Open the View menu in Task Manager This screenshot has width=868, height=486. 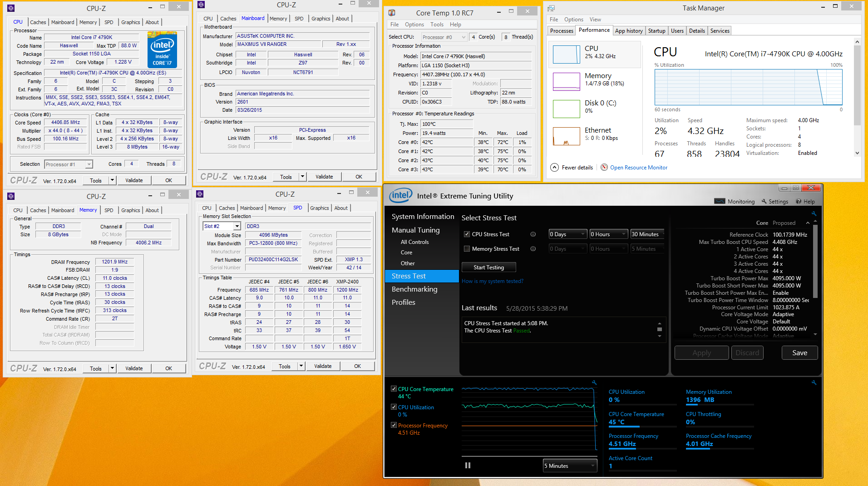click(x=595, y=20)
